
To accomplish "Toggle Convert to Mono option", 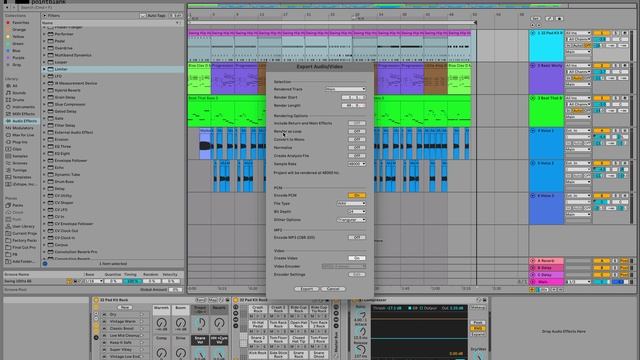I will (x=357, y=140).
